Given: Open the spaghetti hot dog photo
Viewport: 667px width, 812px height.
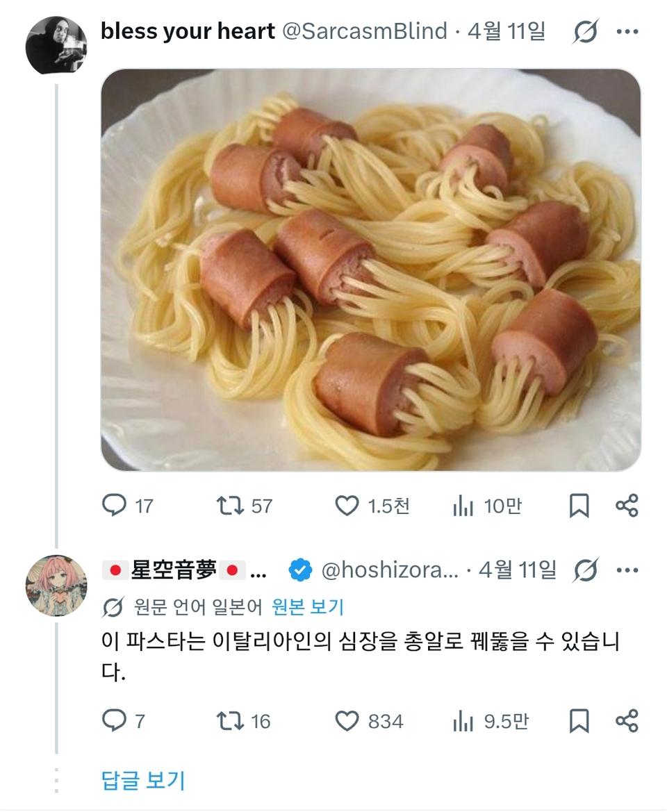Looking at the screenshot, I should (x=370, y=270).
